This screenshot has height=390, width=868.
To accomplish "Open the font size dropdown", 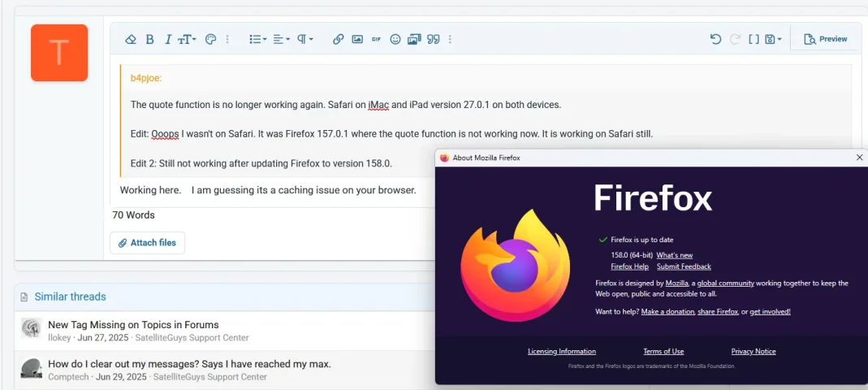I will (187, 39).
